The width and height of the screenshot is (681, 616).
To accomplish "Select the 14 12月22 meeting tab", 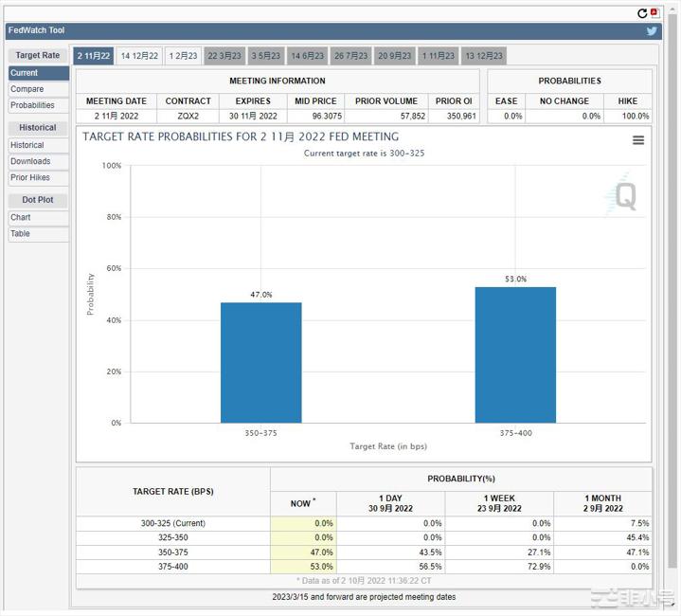I will (x=139, y=56).
